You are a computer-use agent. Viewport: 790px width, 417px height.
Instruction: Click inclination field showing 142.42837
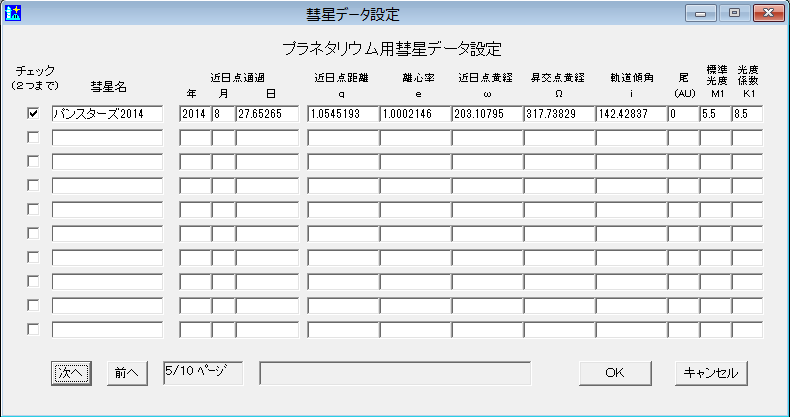pos(629,114)
